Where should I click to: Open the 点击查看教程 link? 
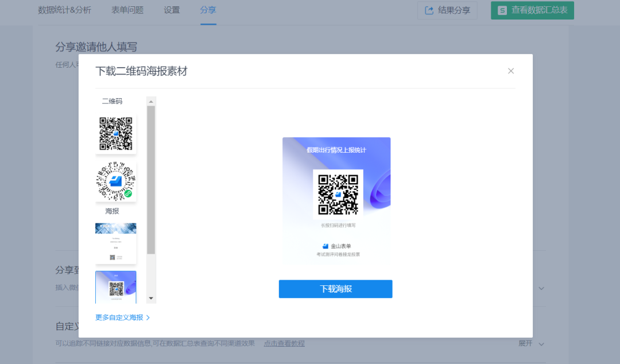click(x=284, y=343)
